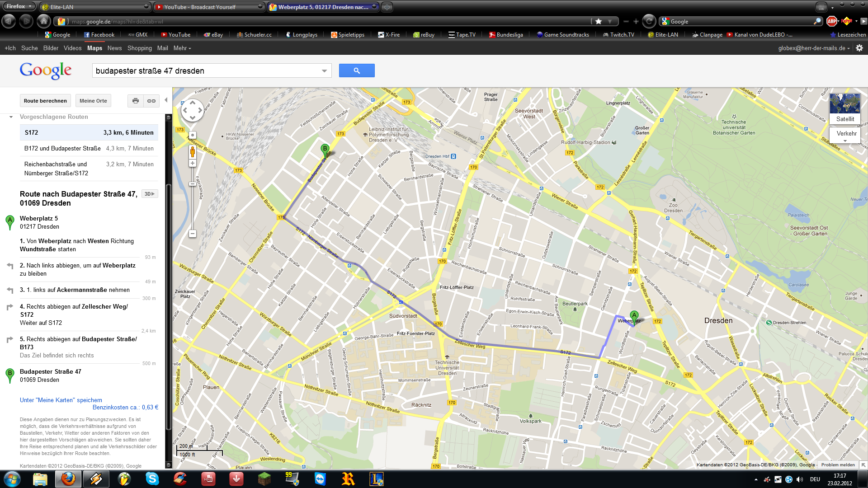Click Benzinkosten ca. 0,63 € link
The image size is (868, 488).
(x=125, y=407)
